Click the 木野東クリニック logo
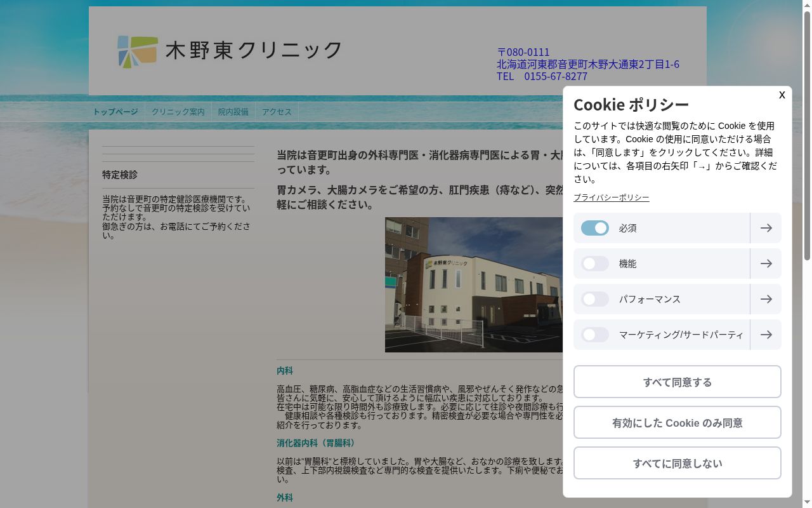Screen dimensions: 812x508 pyautogui.click(x=230, y=51)
